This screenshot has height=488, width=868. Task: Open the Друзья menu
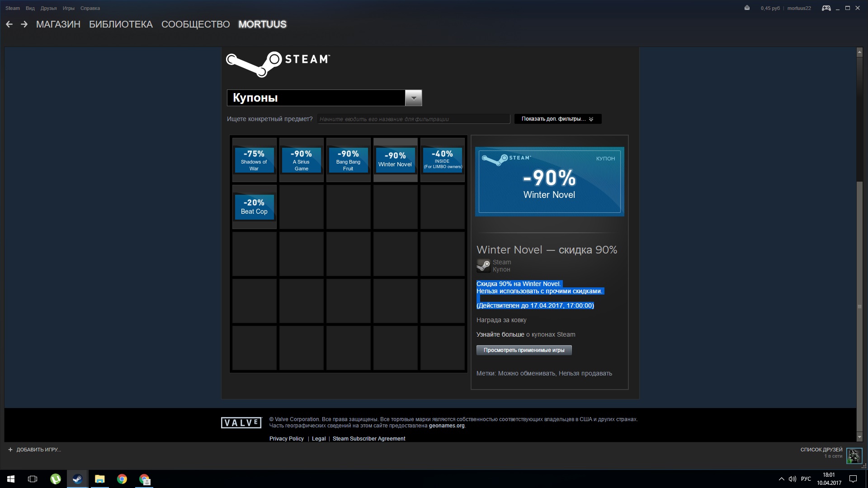click(x=48, y=8)
